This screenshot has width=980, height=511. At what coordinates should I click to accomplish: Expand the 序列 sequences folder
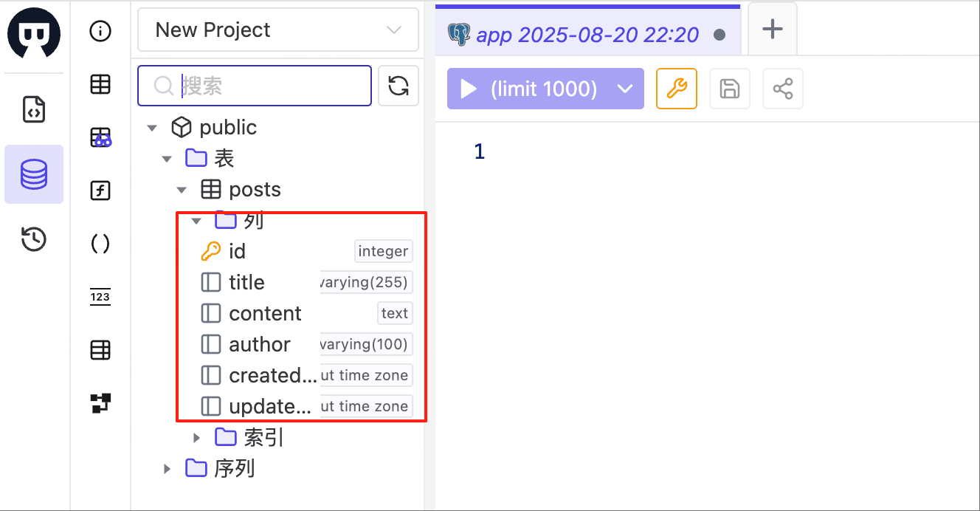pos(167,468)
